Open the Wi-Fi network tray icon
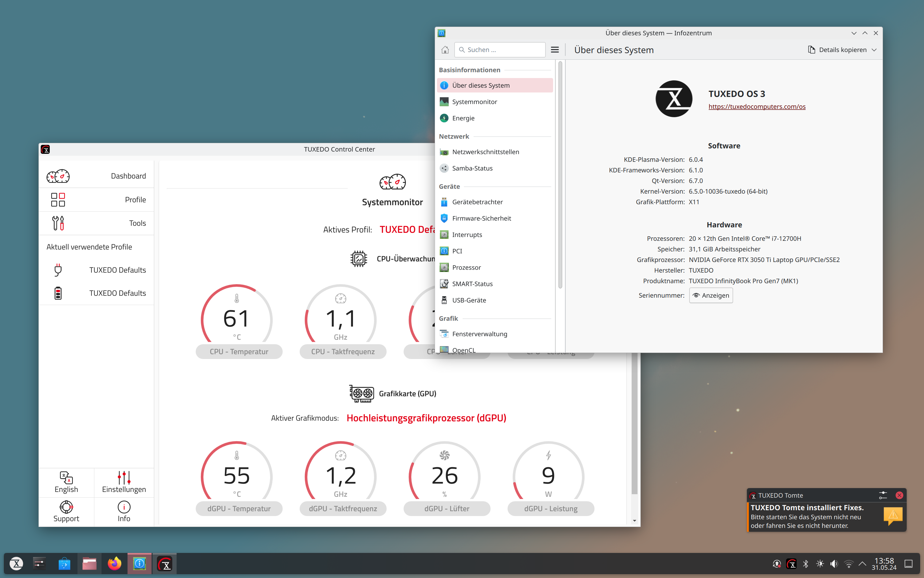 (x=848, y=564)
